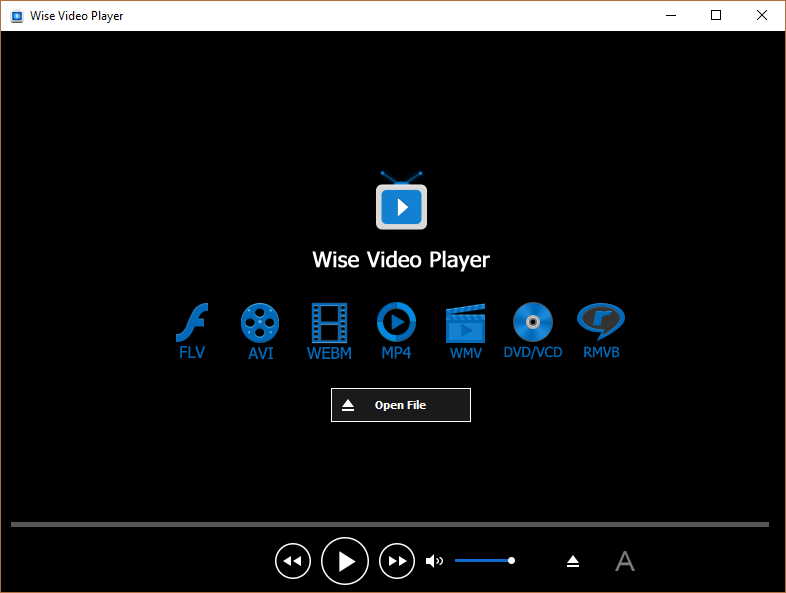Click the AVI film reel icon
This screenshot has width=786, height=593.
(x=260, y=323)
